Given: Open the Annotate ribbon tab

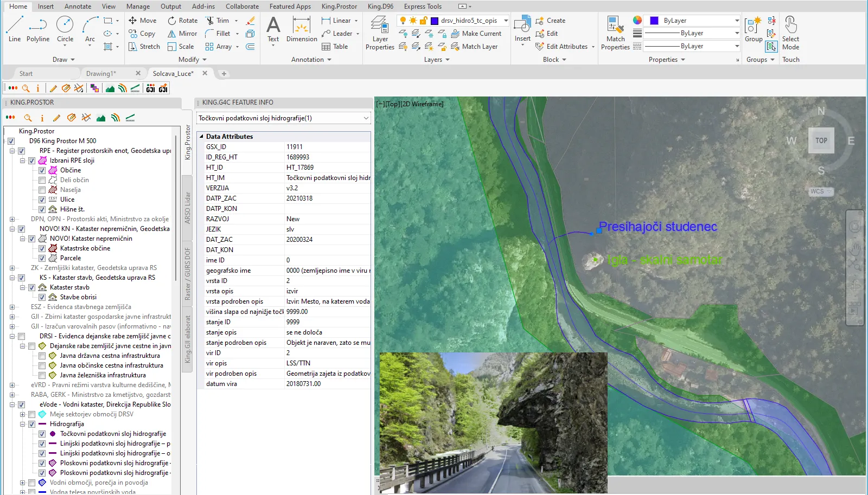Looking at the screenshot, I should (x=78, y=7).
